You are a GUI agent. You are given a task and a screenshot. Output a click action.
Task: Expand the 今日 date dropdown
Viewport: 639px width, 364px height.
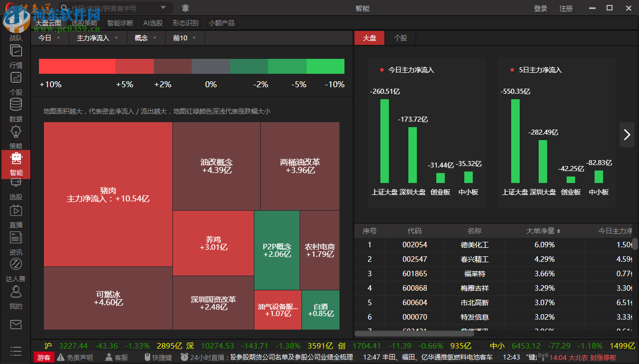[49, 37]
